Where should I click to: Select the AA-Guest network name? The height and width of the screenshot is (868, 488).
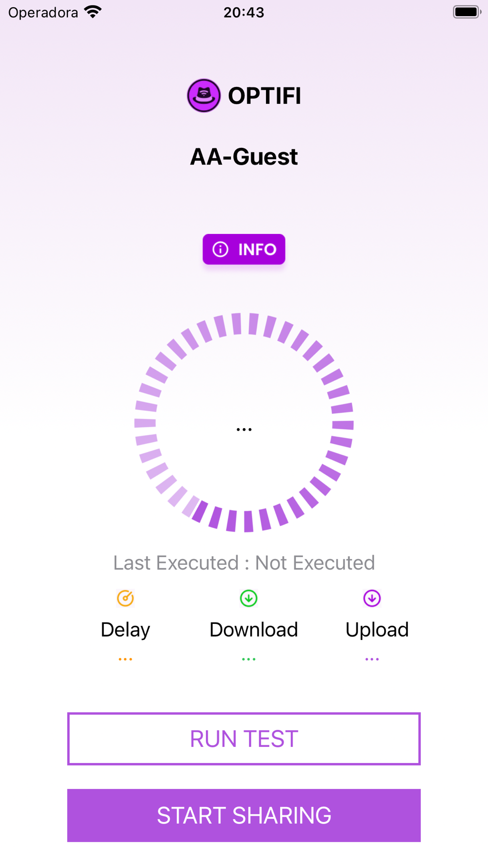[244, 157]
